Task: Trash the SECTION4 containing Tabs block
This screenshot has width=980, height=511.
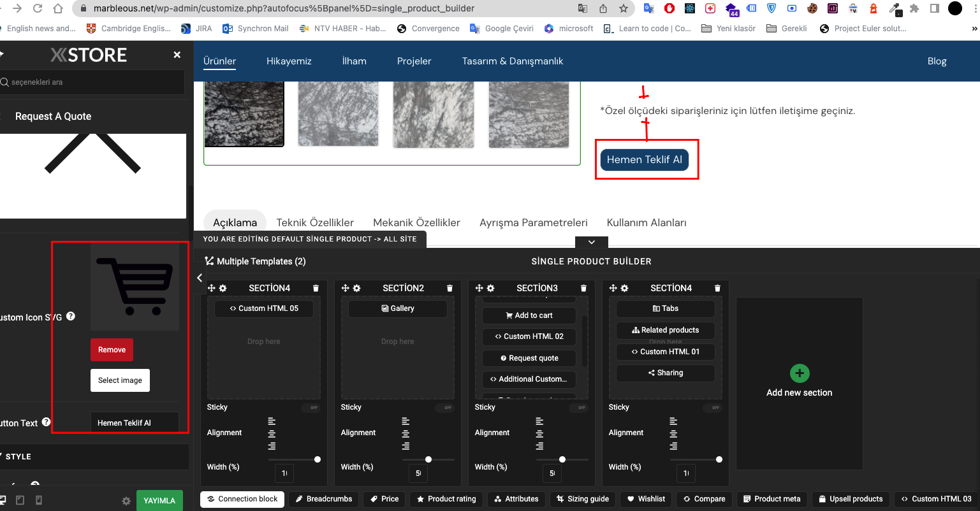Action: pos(717,288)
